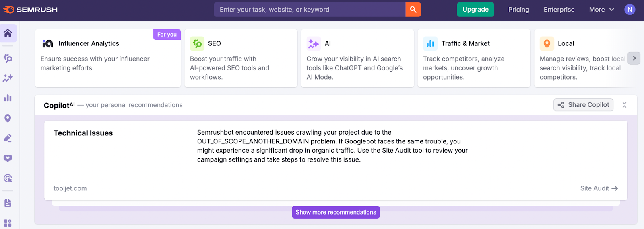Viewport: 644px width, 229px height.
Task: Open the Content pencil sidebar icon
Action: (8, 138)
